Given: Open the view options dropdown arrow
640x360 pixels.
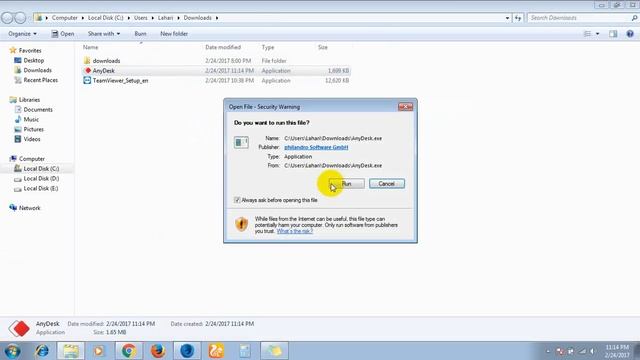Looking at the screenshot, I should pyautogui.click(x=598, y=34).
